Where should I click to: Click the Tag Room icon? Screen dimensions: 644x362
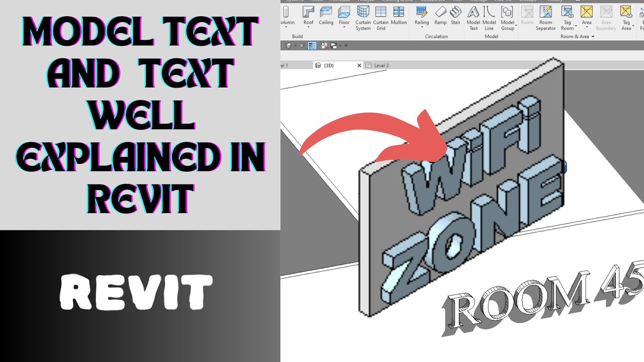[x=567, y=12]
